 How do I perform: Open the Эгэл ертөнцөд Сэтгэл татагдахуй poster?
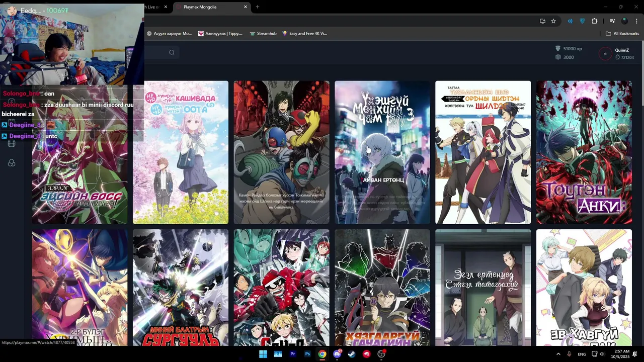click(483, 288)
